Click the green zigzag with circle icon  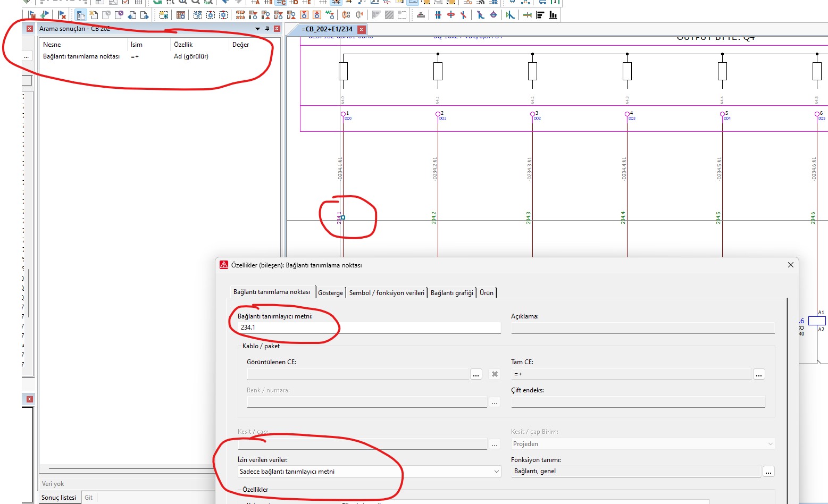click(330, 15)
